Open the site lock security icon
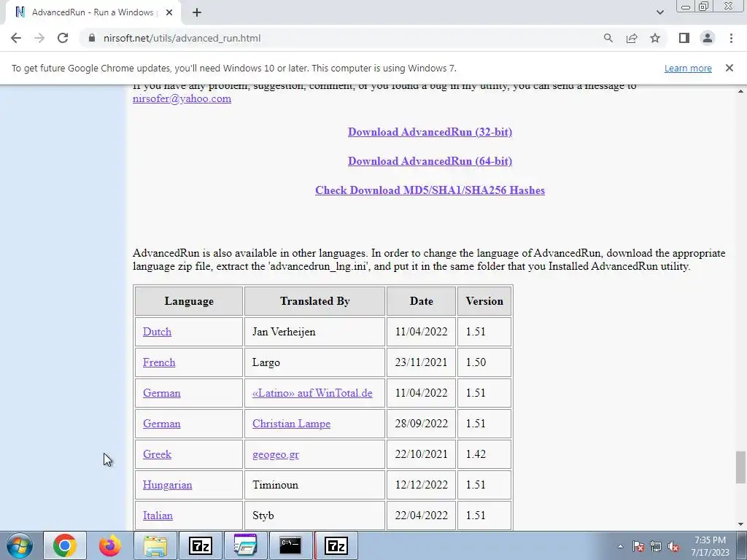Image resolution: width=747 pixels, height=560 pixels. pos(92,38)
